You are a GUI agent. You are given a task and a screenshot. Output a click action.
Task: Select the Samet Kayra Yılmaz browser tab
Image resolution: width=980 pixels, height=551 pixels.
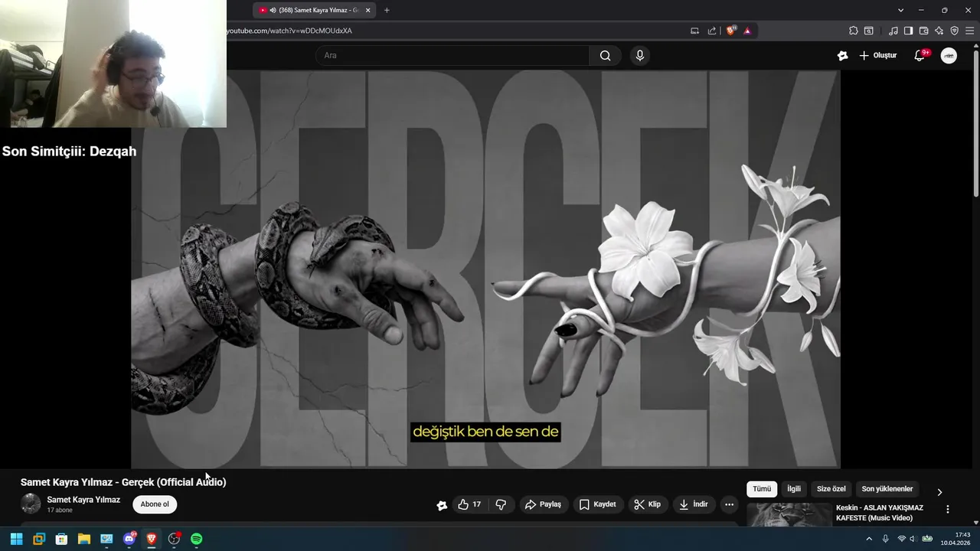tap(314, 10)
